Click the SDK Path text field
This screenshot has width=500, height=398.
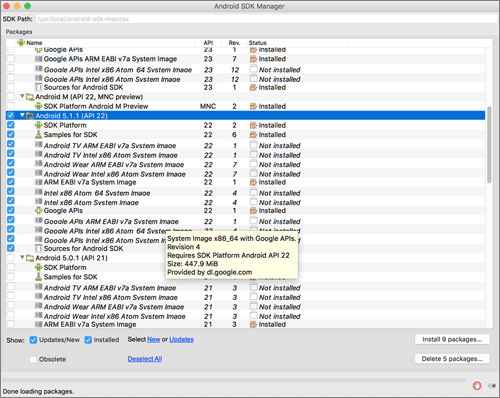pos(266,19)
